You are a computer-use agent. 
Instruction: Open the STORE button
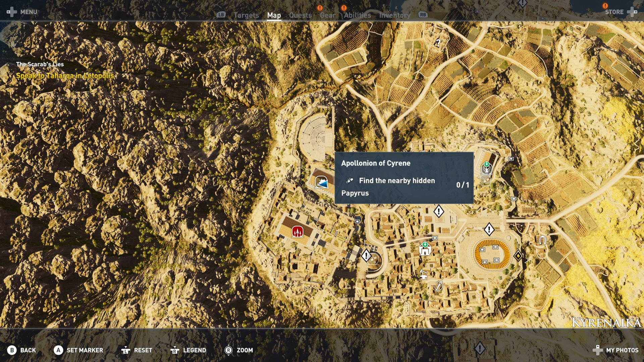[621, 12]
